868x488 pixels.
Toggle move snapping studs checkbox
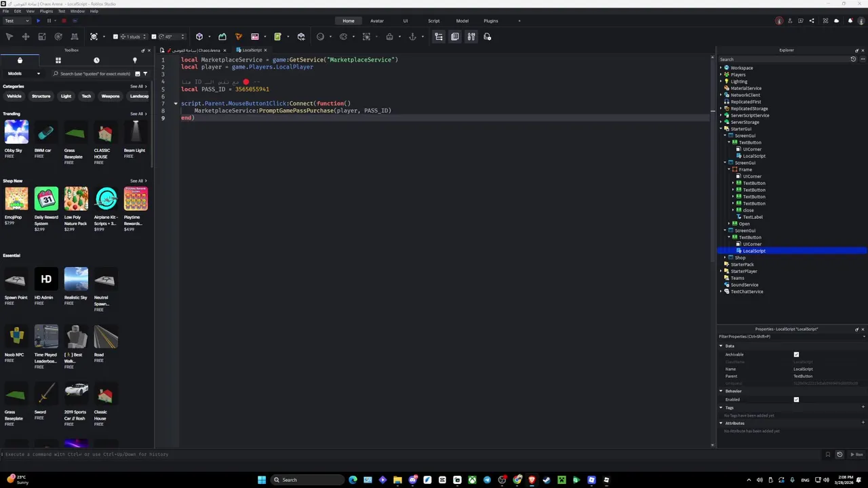[115, 37]
